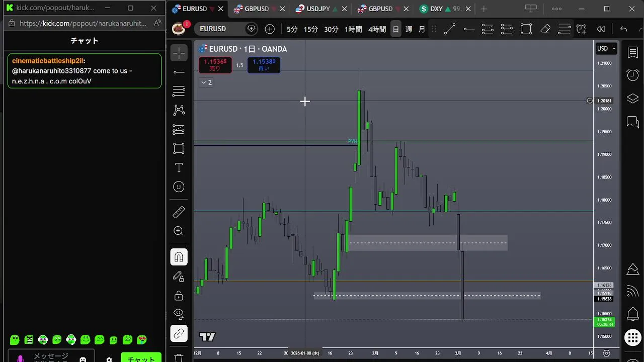This screenshot has height=362, width=644.
Task: Select the 15分 timeframe
Action: pos(310,29)
